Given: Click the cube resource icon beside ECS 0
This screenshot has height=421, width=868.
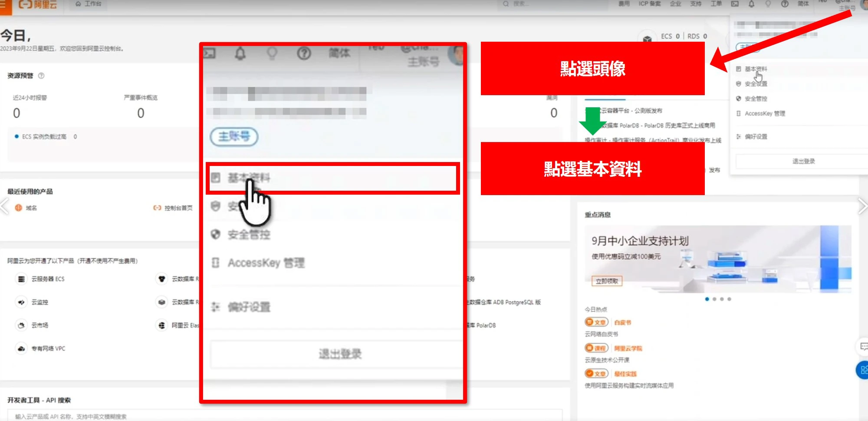Looking at the screenshot, I should [647, 39].
